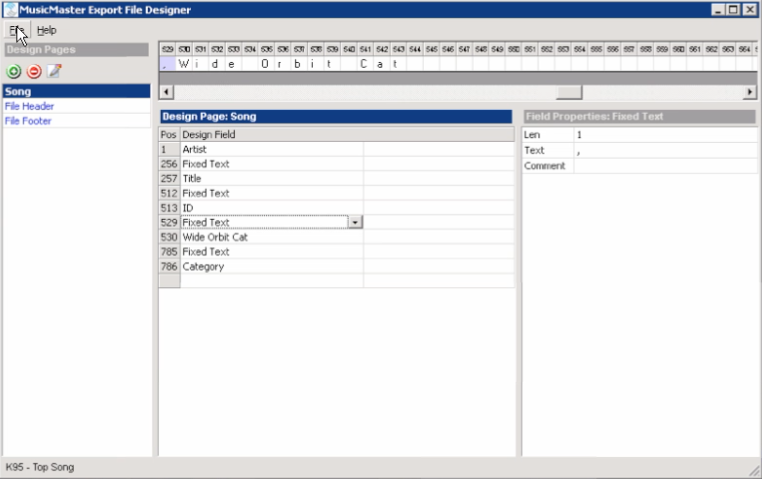Image resolution: width=762 pixels, height=479 pixels.
Task: Click the red remove design page icon
Action: click(33, 71)
